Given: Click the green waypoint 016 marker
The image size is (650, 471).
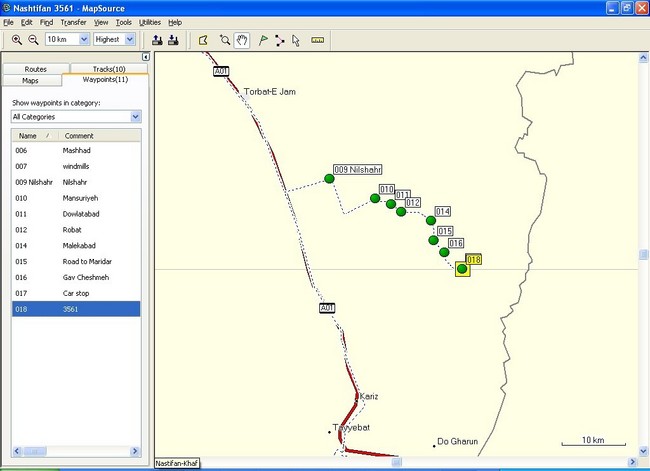Looking at the screenshot, I should click(x=444, y=252).
